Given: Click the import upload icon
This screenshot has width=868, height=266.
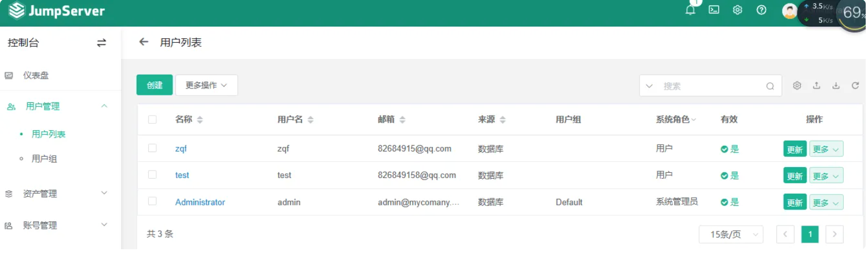Looking at the screenshot, I should (x=816, y=86).
